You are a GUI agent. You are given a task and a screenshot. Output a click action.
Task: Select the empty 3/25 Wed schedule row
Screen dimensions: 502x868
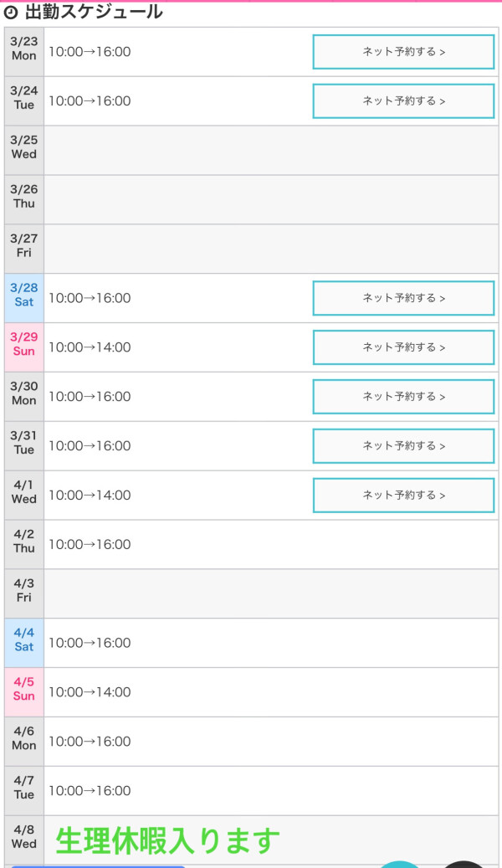271,151
